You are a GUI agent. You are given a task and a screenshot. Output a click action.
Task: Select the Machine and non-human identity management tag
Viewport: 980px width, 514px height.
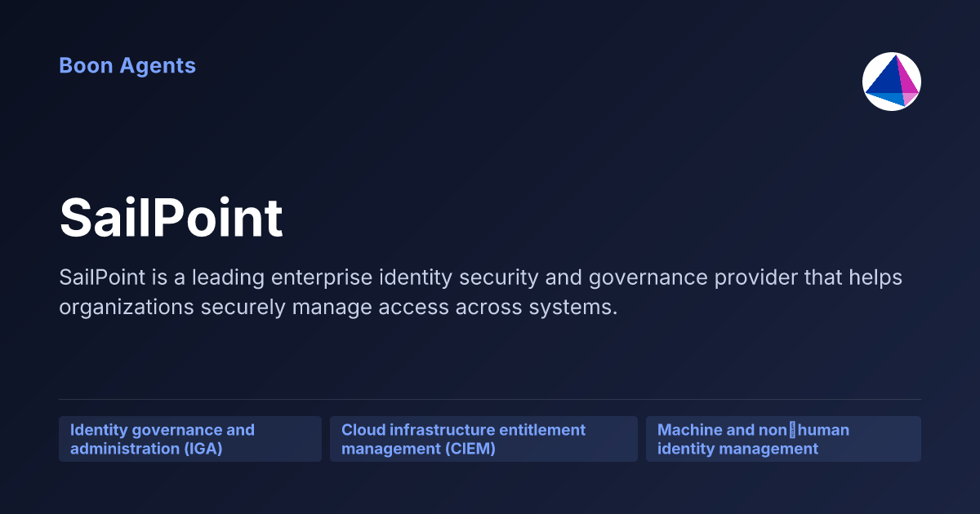click(x=783, y=439)
